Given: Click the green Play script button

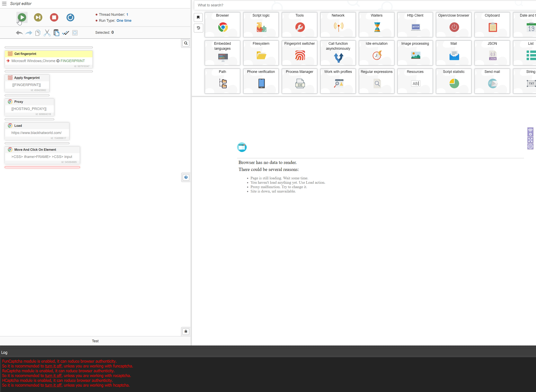Looking at the screenshot, I should [x=22, y=17].
